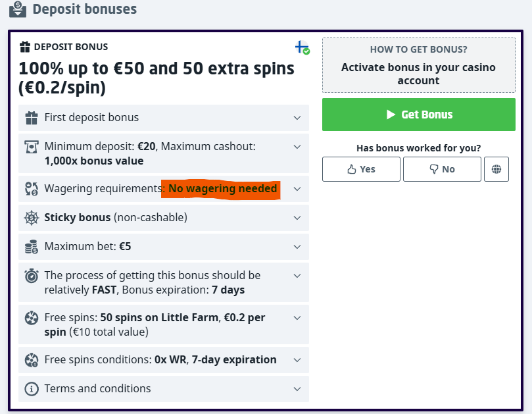Image resolution: width=532 pixels, height=414 pixels.
Task: Click the stopwatch bonus expiration icon
Action: [x=31, y=276]
